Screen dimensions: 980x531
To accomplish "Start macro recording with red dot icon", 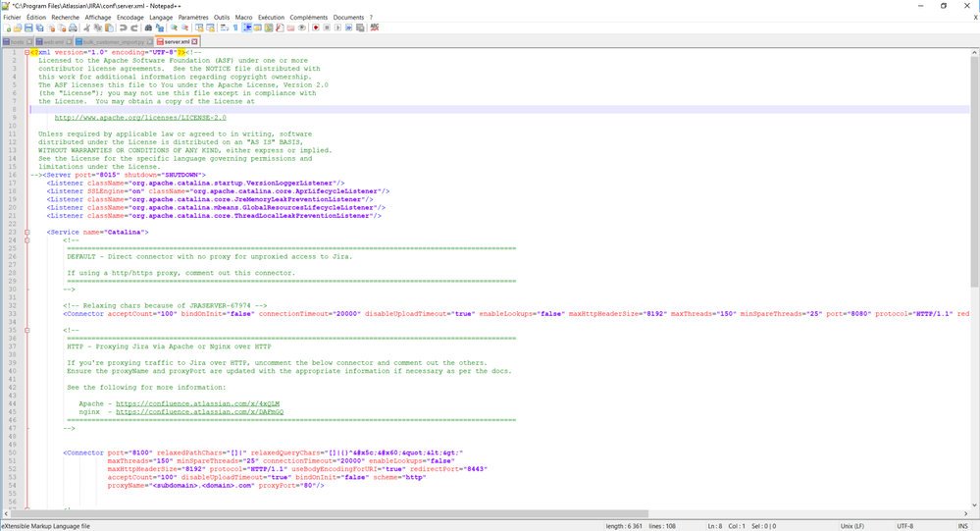I will click(316, 27).
